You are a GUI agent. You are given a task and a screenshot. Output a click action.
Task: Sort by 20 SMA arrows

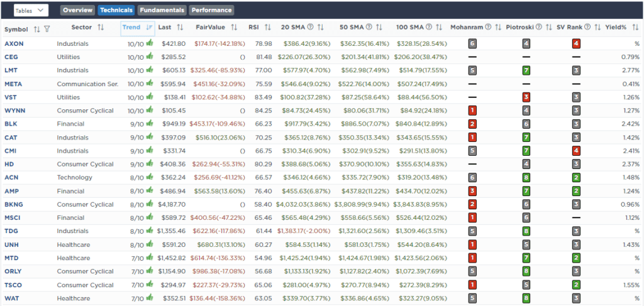tap(321, 28)
